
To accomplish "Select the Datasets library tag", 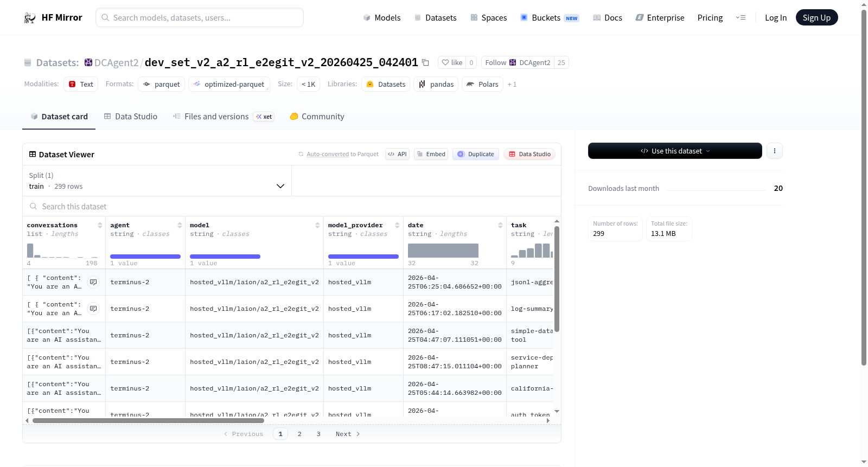I will click(386, 85).
